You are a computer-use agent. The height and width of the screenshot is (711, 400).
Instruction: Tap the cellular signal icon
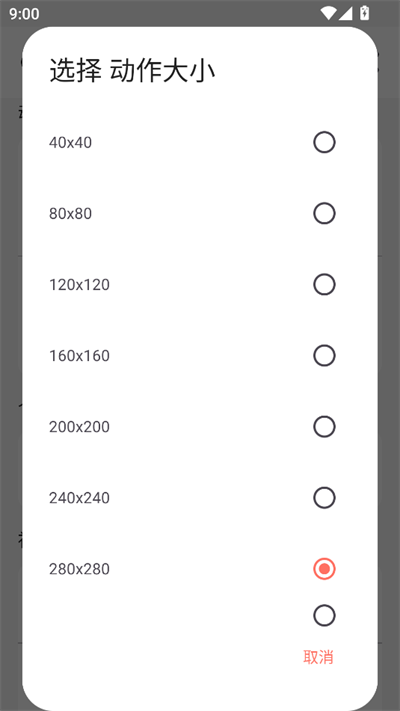[x=345, y=13]
